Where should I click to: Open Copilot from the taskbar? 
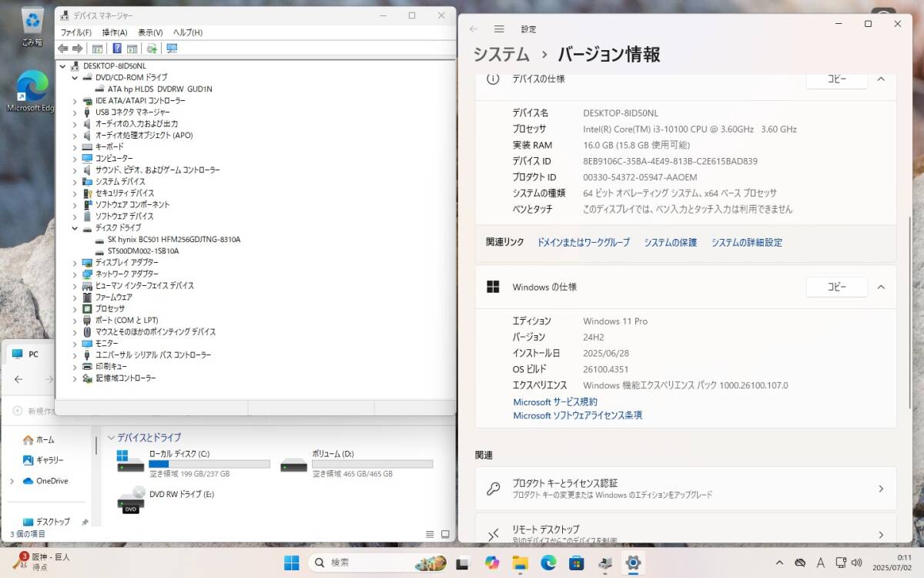pyautogui.click(x=493, y=563)
